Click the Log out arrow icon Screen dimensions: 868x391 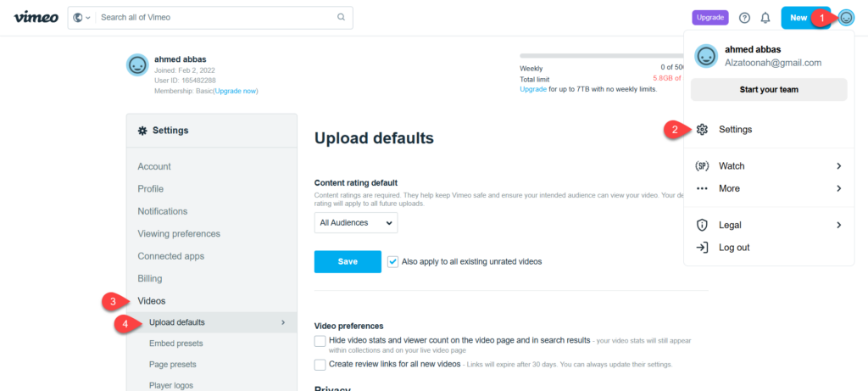coord(702,248)
